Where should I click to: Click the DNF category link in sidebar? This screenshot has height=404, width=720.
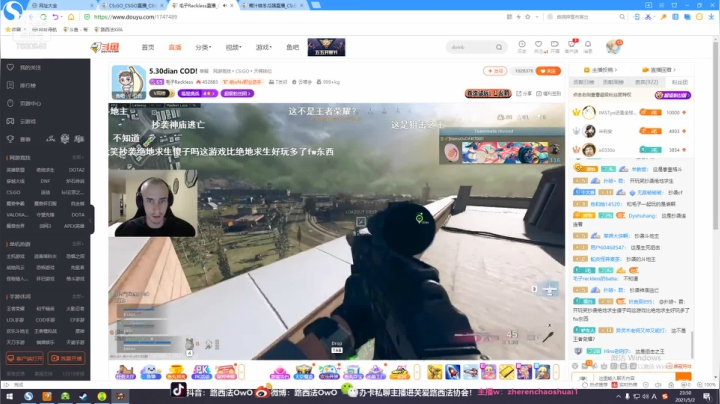pos(45,181)
